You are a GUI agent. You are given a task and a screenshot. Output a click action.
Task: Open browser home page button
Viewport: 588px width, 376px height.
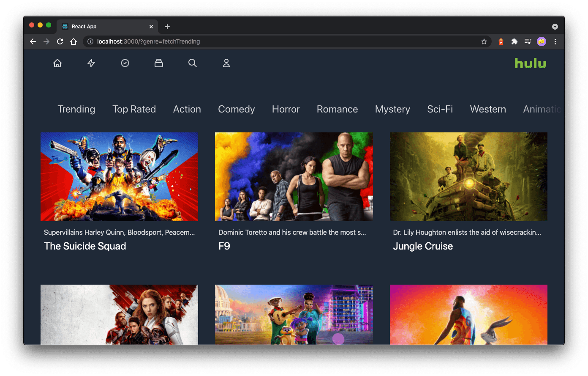pyautogui.click(x=73, y=41)
